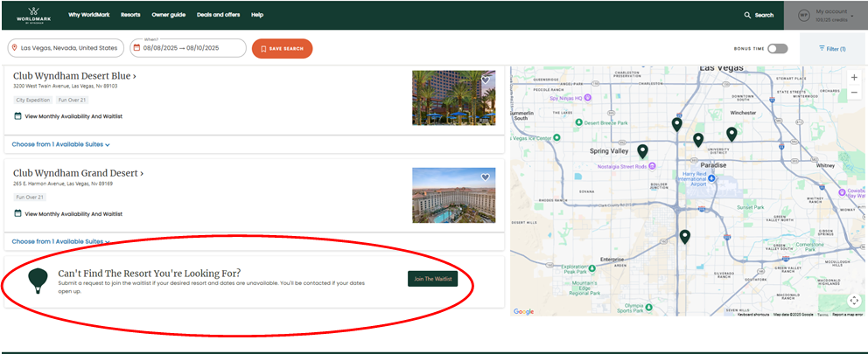Image resolution: width=868 pixels, height=354 pixels.
Task: Click the map pin near Winchester
Action: click(731, 134)
